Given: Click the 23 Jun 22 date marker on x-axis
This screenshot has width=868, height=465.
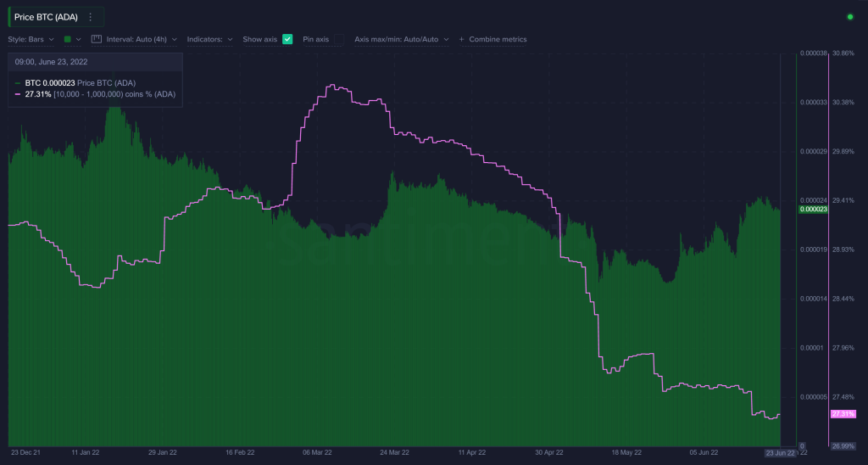Looking at the screenshot, I should click(779, 453).
